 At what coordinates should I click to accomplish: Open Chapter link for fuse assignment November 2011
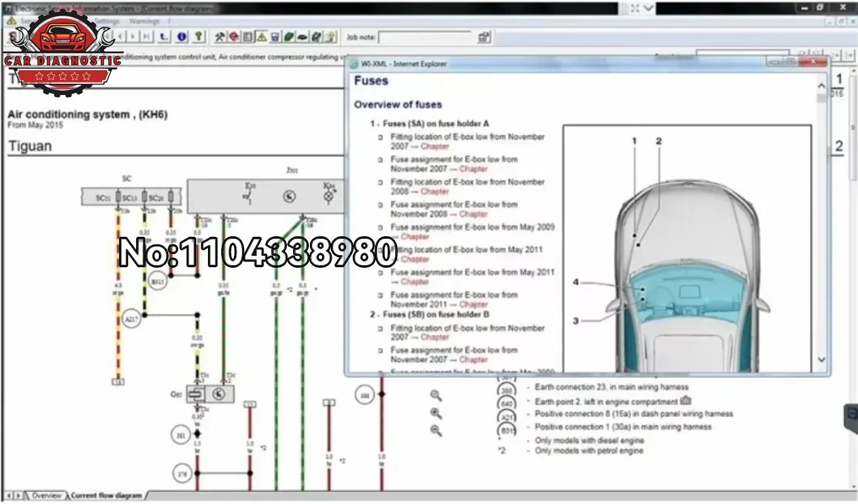473,304
